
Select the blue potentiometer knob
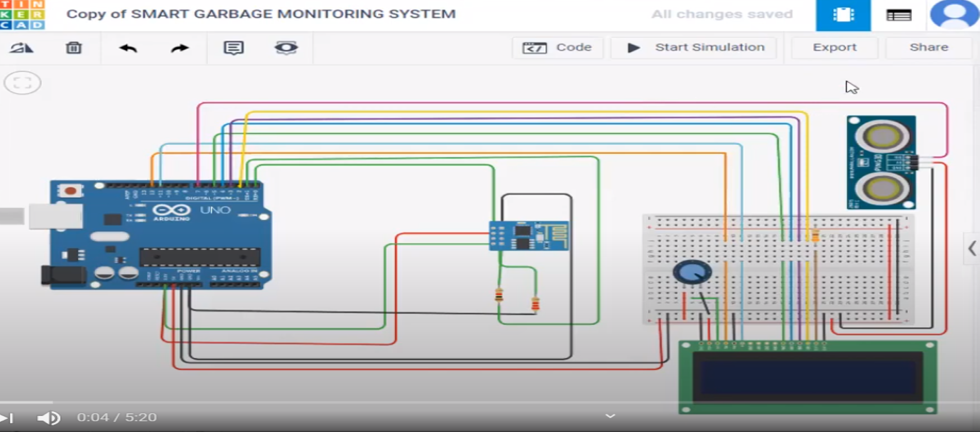pyautogui.click(x=692, y=272)
